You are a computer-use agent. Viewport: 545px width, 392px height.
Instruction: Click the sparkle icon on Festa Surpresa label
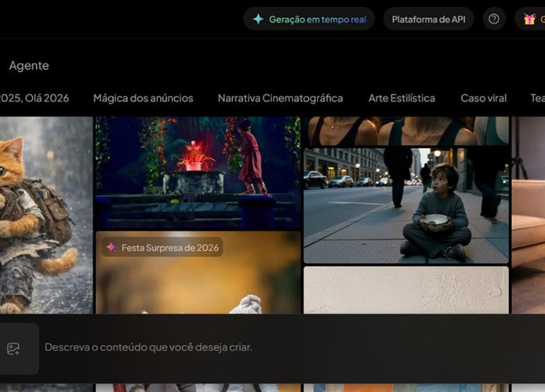pyautogui.click(x=111, y=248)
